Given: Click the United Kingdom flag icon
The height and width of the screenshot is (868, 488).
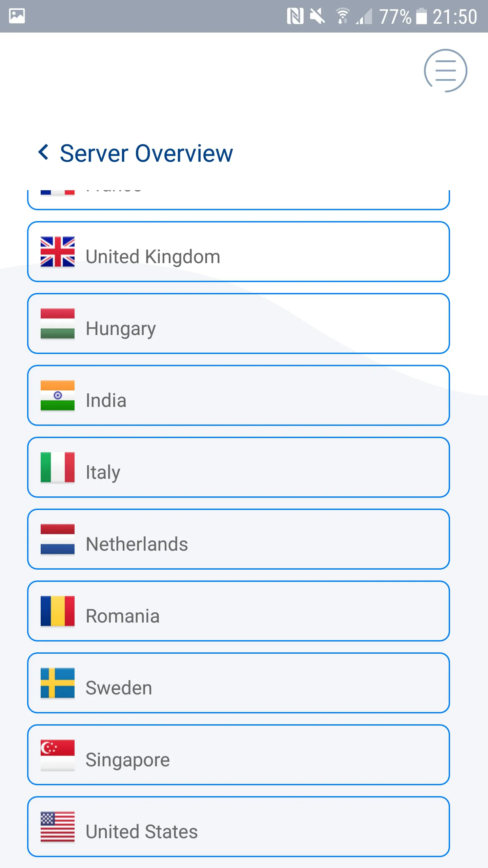Looking at the screenshot, I should coord(58,253).
